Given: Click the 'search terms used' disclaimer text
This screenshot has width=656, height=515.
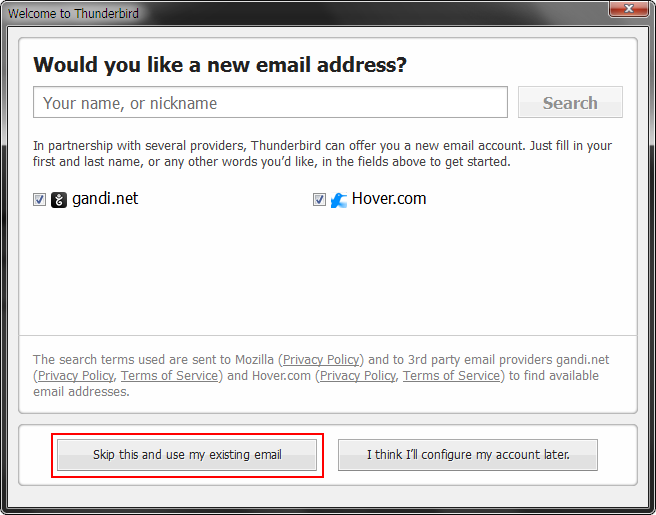Looking at the screenshot, I should (x=321, y=376).
